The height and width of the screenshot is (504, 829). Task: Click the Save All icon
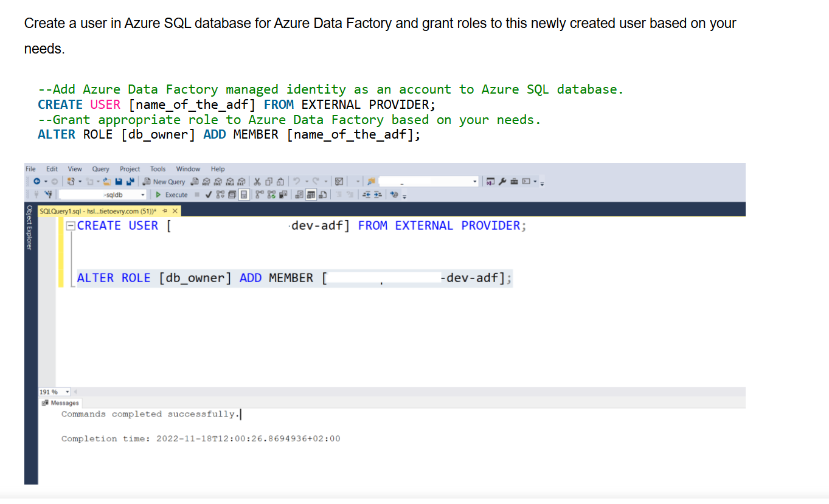(130, 181)
